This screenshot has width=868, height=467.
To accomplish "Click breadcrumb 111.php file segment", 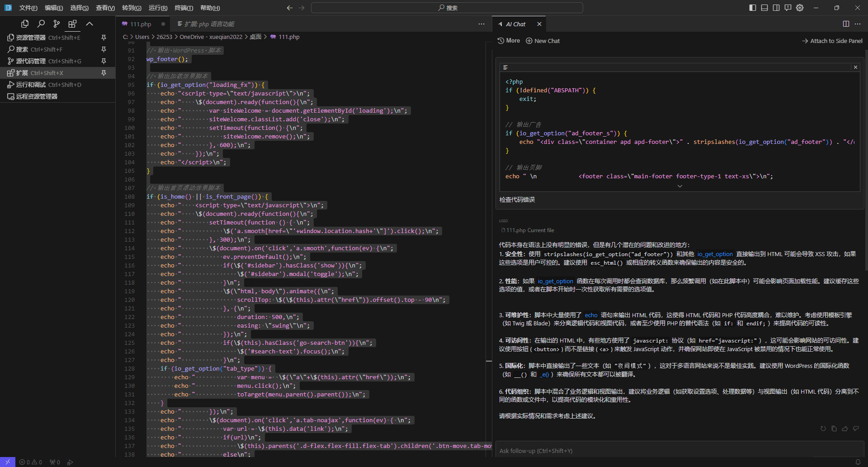I will tap(285, 37).
